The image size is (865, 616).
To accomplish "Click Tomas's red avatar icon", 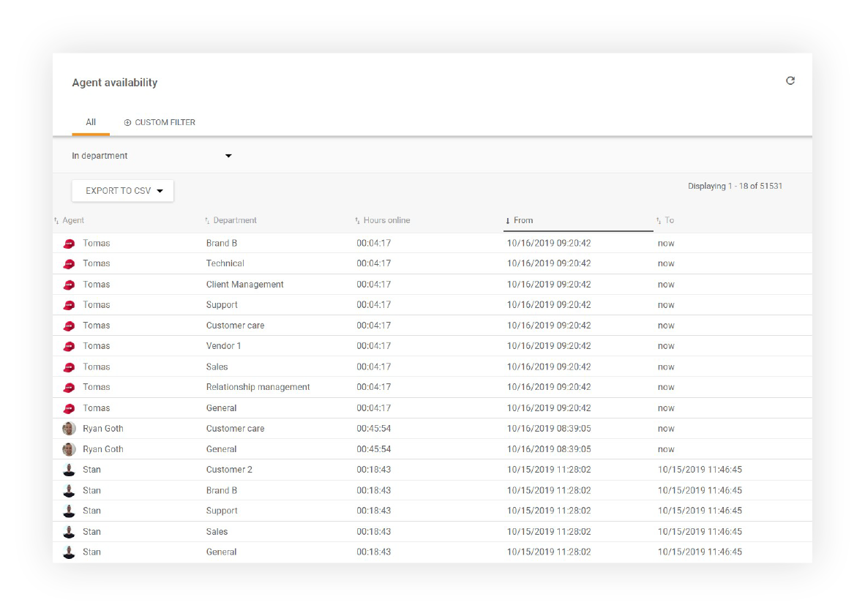I will click(x=69, y=243).
